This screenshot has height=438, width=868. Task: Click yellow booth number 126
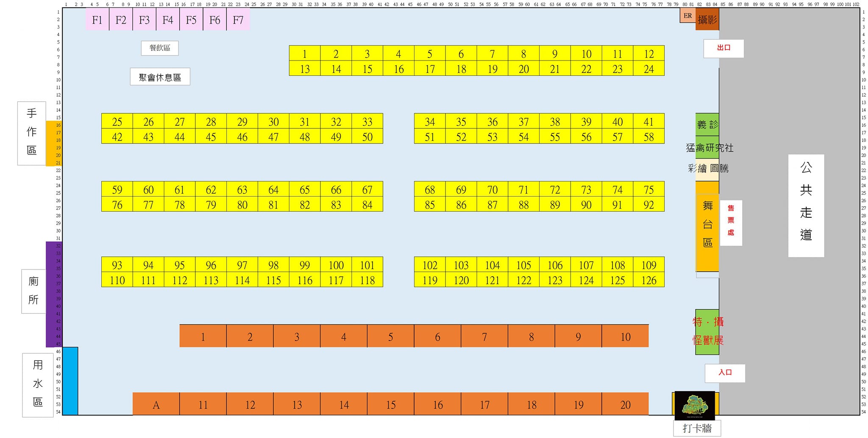648,280
